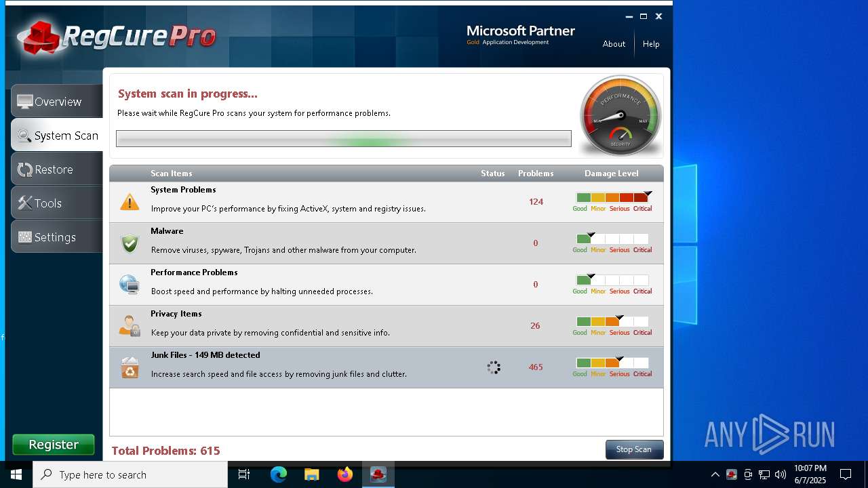Click the RegCure Pro red cube logo
The image size is (868, 488).
(41, 37)
